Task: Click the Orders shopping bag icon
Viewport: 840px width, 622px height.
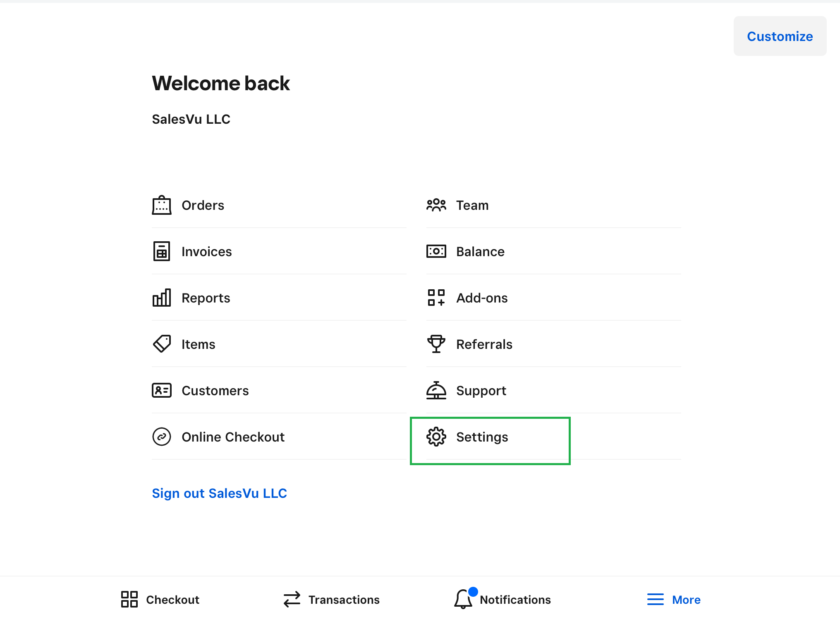Action: (x=161, y=205)
